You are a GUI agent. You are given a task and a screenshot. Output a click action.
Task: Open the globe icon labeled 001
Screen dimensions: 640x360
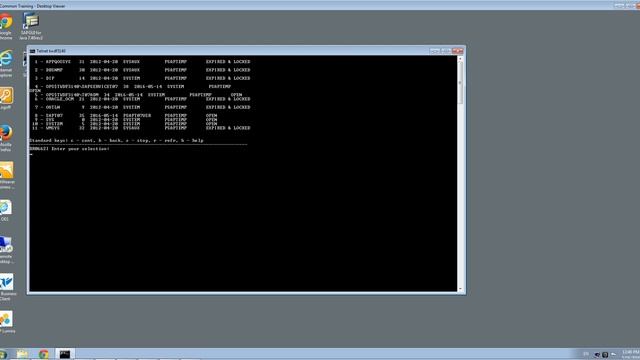pyautogui.click(x=6, y=210)
